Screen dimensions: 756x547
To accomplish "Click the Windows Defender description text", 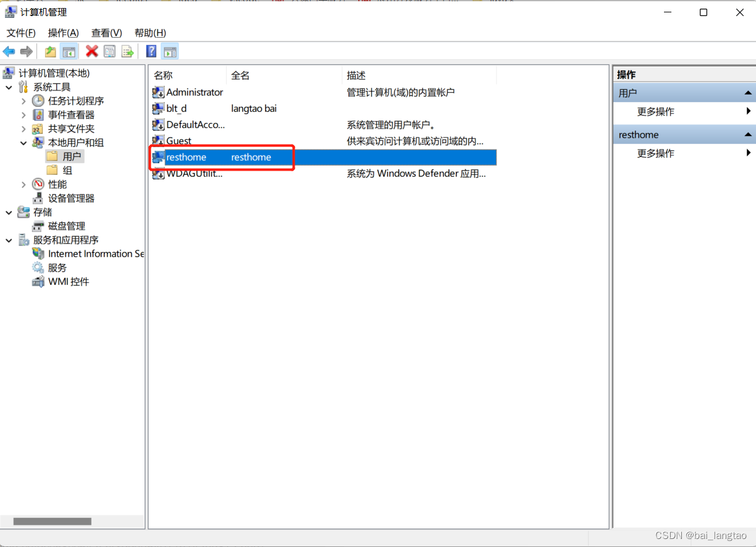I will (x=416, y=174).
